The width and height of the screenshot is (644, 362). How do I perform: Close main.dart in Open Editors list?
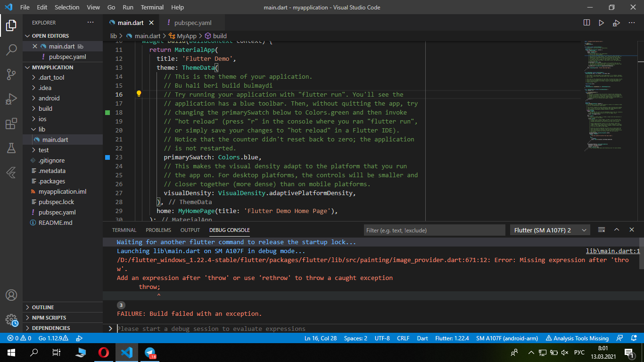[x=34, y=46]
